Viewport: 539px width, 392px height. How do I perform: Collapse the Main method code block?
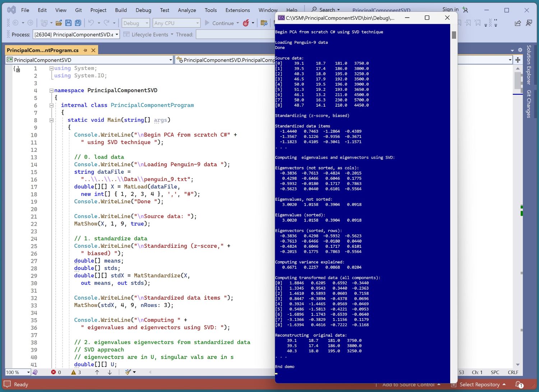tap(51, 120)
